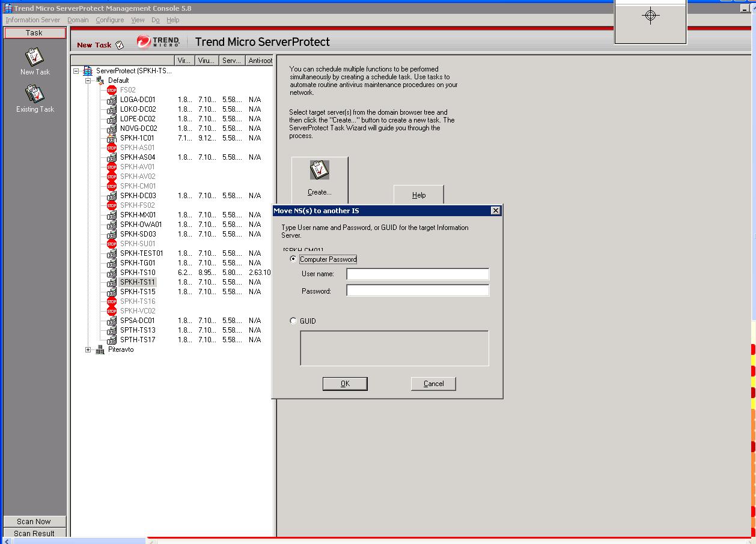Select SPKH-SD03 in server tree
This screenshot has height=544, width=756.
(x=138, y=234)
